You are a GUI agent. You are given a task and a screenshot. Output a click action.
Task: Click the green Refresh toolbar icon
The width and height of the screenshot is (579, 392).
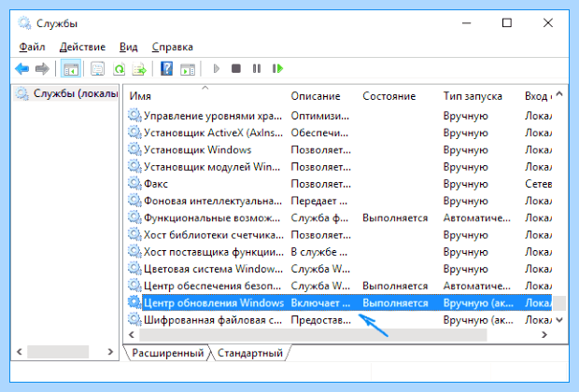tap(119, 69)
